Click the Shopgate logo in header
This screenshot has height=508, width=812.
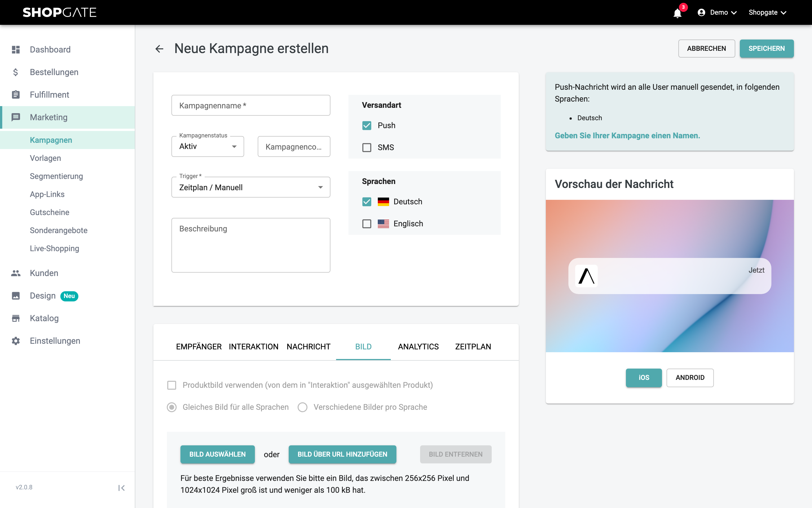(x=59, y=12)
